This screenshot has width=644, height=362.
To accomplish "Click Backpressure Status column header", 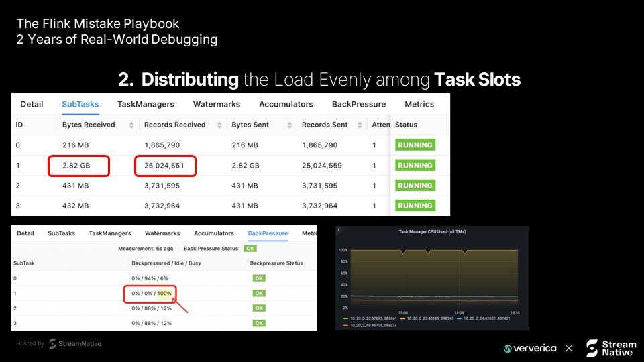I will [276, 263].
